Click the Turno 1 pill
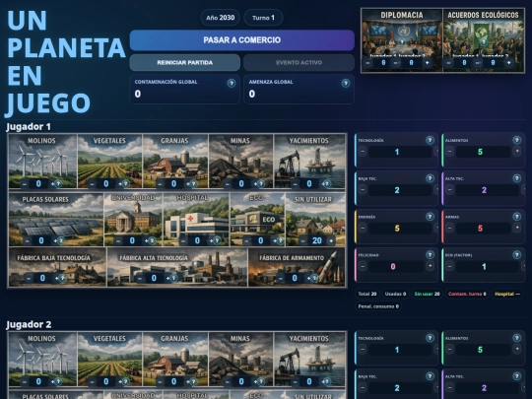 click(263, 18)
